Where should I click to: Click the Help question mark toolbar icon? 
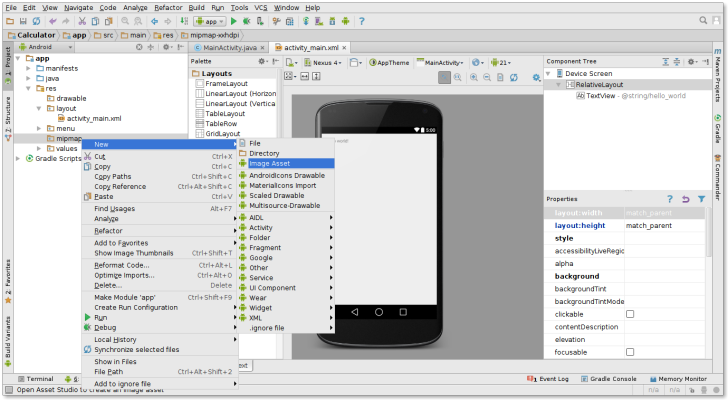(x=362, y=21)
